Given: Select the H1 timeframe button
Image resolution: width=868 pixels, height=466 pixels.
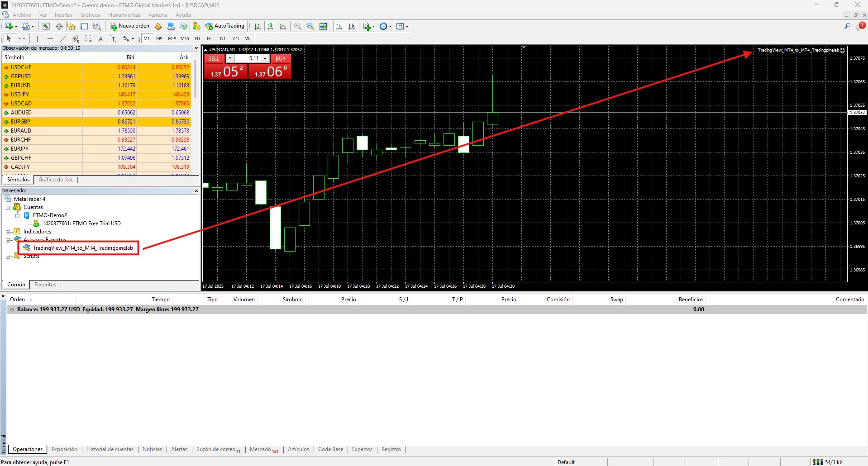Looking at the screenshot, I should pos(197,39).
